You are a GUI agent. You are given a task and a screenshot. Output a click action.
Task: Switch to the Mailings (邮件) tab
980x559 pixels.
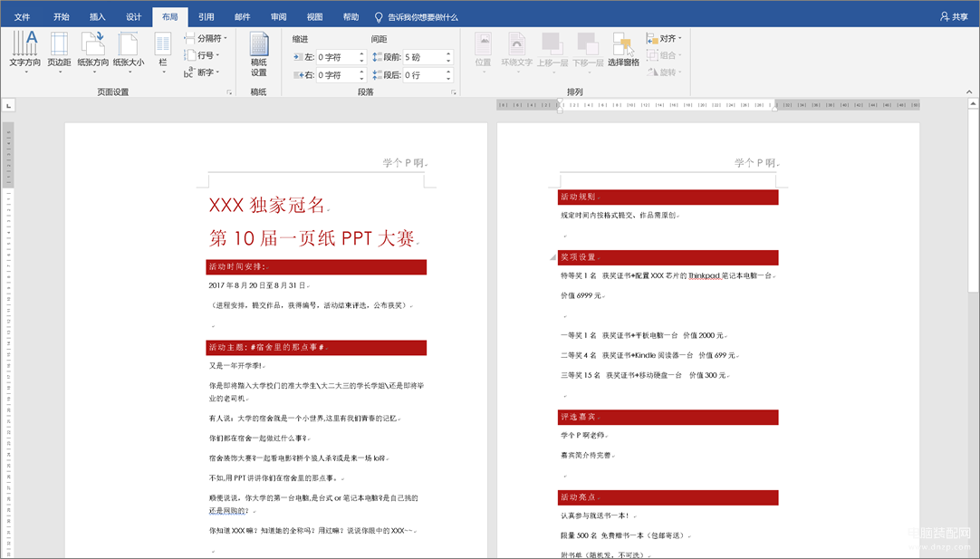243,17
